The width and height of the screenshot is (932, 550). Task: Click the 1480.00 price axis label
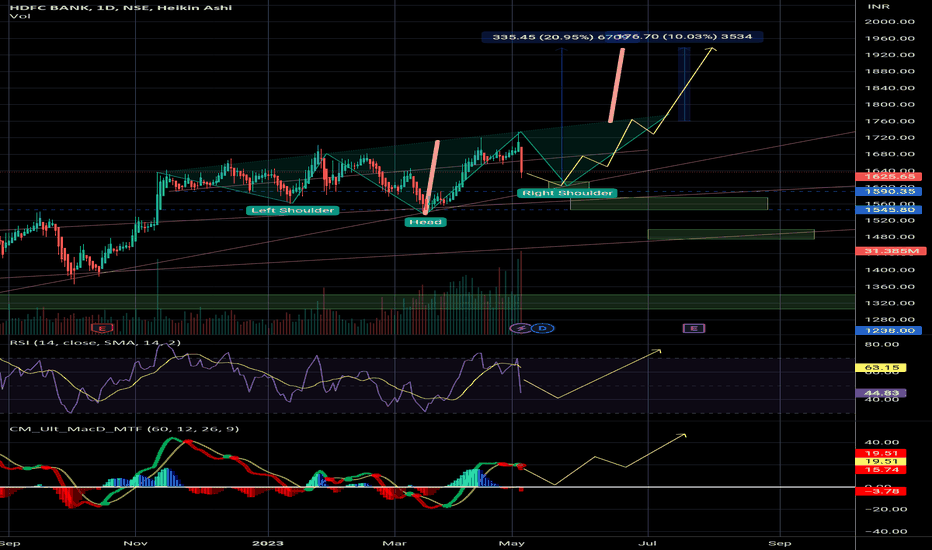click(x=890, y=237)
